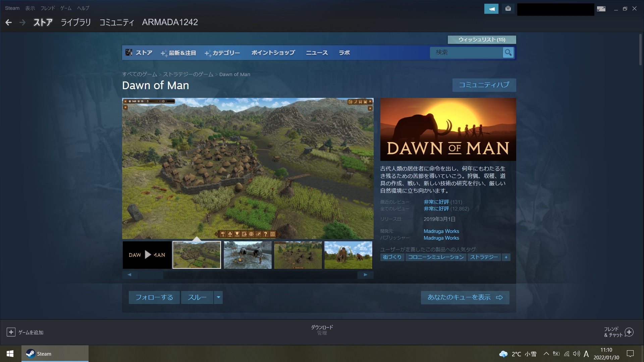Open the Categories dropdown
Viewport: 644px width, 362px height.
[222, 53]
